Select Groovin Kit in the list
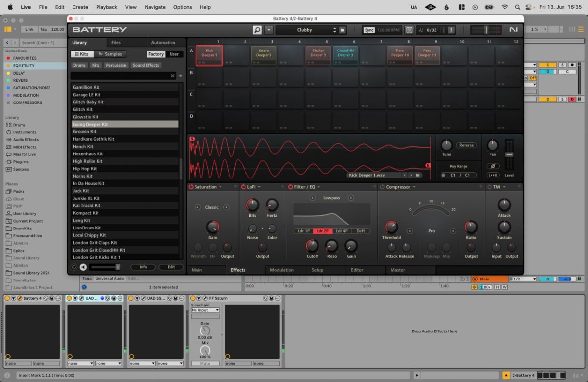 pyautogui.click(x=125, y=131)
